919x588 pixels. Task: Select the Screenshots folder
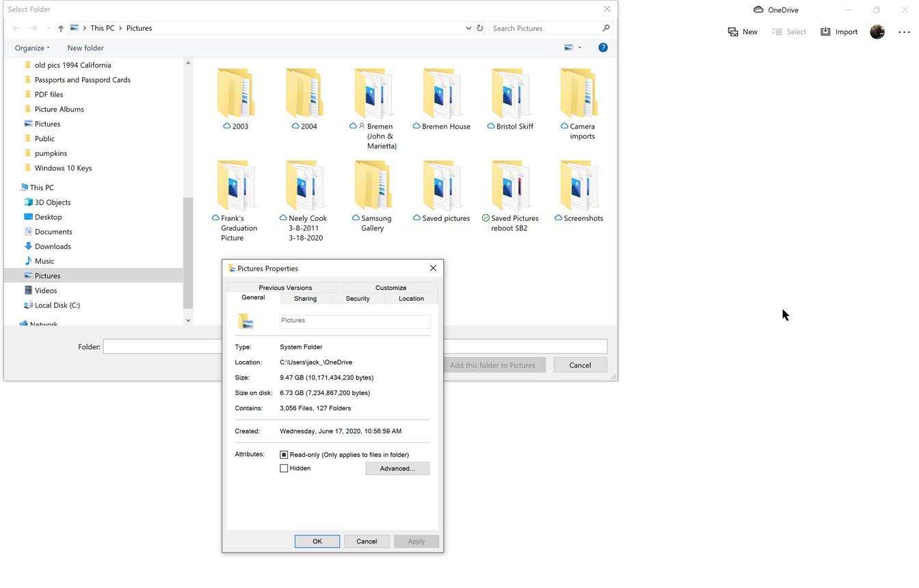pos(578,191)
